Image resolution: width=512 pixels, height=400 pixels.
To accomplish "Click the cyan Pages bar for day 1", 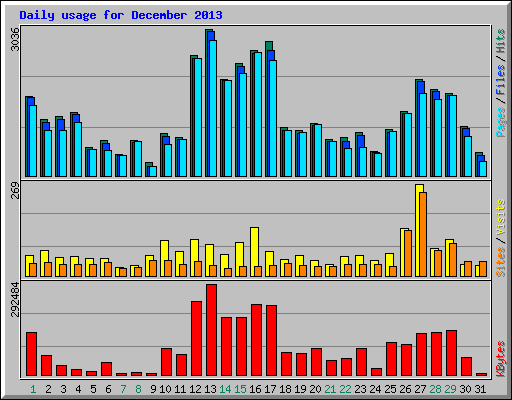I will [x=33, y=141].
